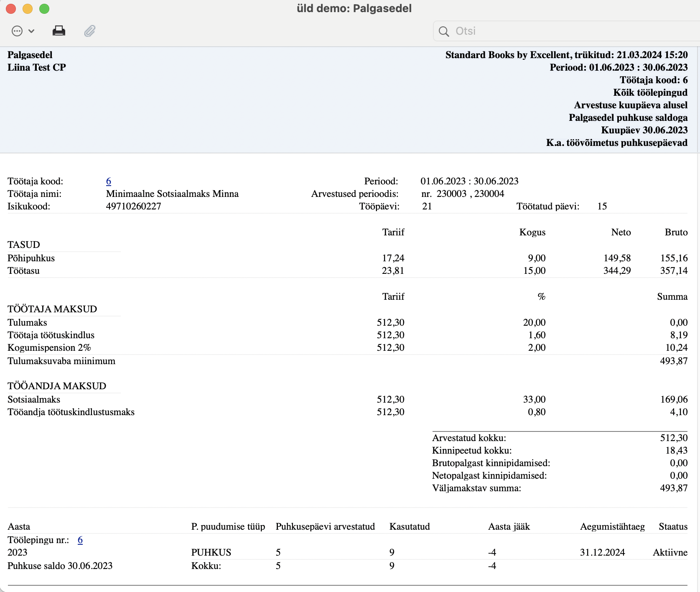
Task: Select Töötaja töötuskindlus sum 8,19
Action: (679, 335)
